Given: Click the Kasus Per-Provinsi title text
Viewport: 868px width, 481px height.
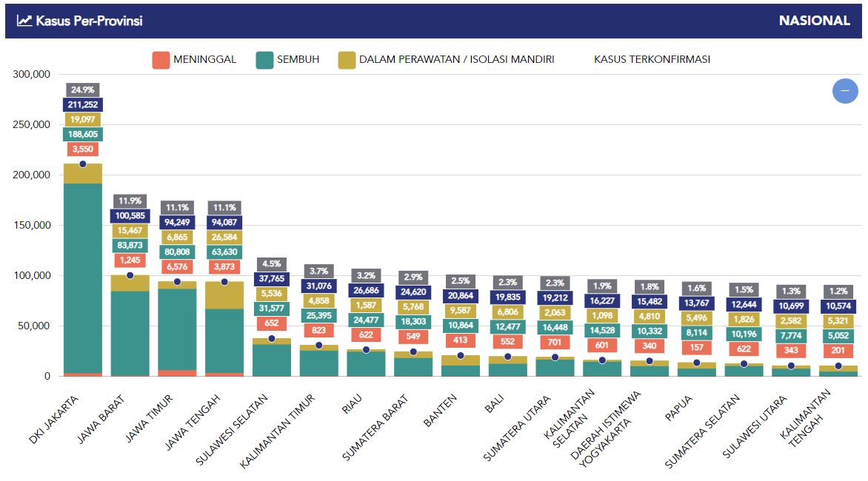Looking at the screenshot, I should coord(89,21).
